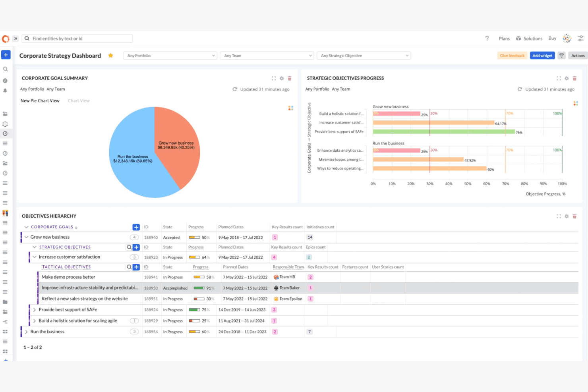Click the Team Baker responsible team cell

point(287,288)
